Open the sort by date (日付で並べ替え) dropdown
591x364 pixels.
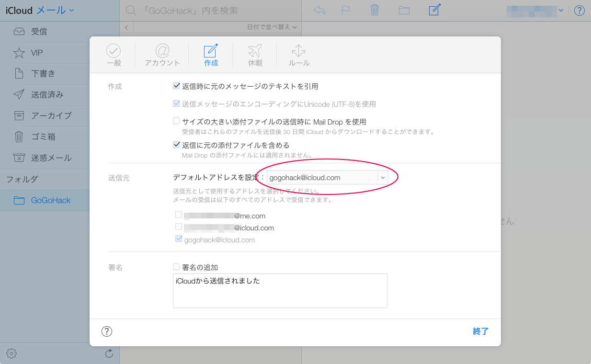[272, 27]
